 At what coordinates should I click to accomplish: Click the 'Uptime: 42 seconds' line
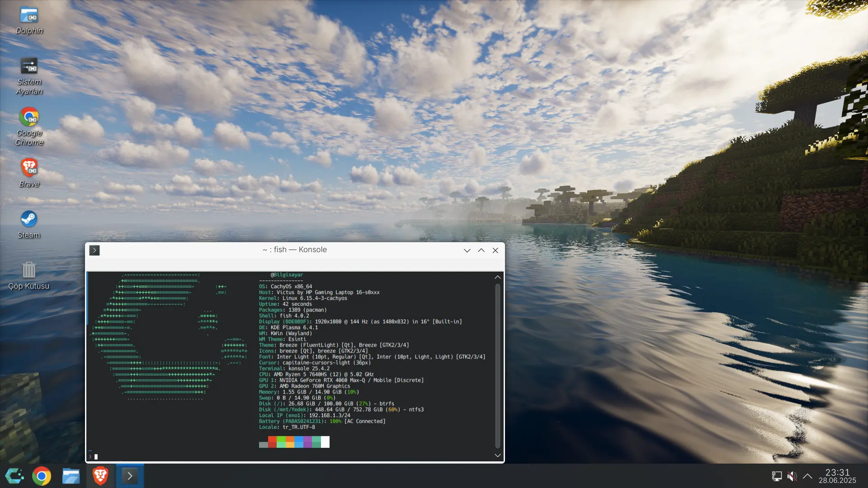[285, 304]
